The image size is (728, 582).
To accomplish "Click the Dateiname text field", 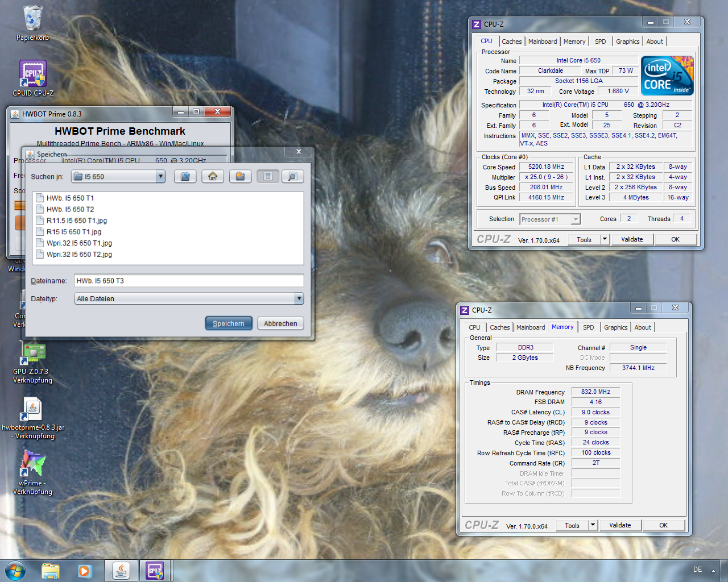I will pos(189,281).
